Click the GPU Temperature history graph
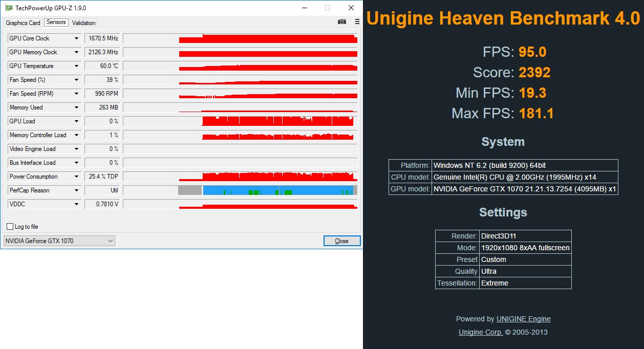This screenshot has height=349, width=644. 240,66
